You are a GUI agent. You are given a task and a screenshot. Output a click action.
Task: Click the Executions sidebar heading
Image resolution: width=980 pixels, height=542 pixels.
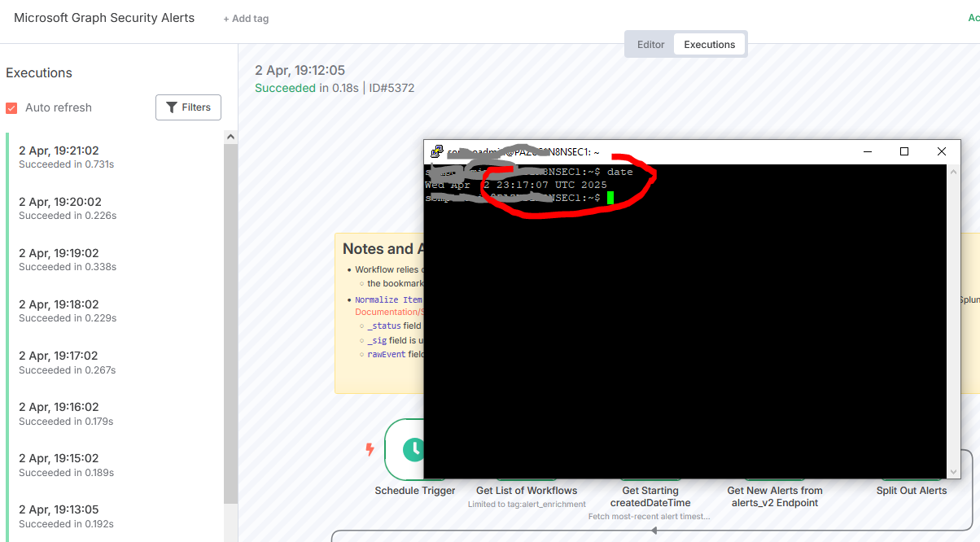tap(39, 72)
